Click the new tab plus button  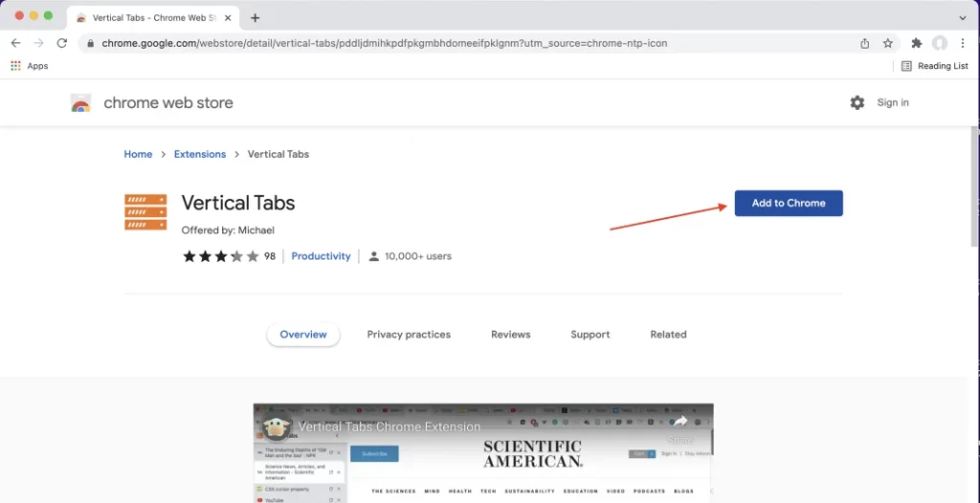pyautogui.click(x=255, y=18)
